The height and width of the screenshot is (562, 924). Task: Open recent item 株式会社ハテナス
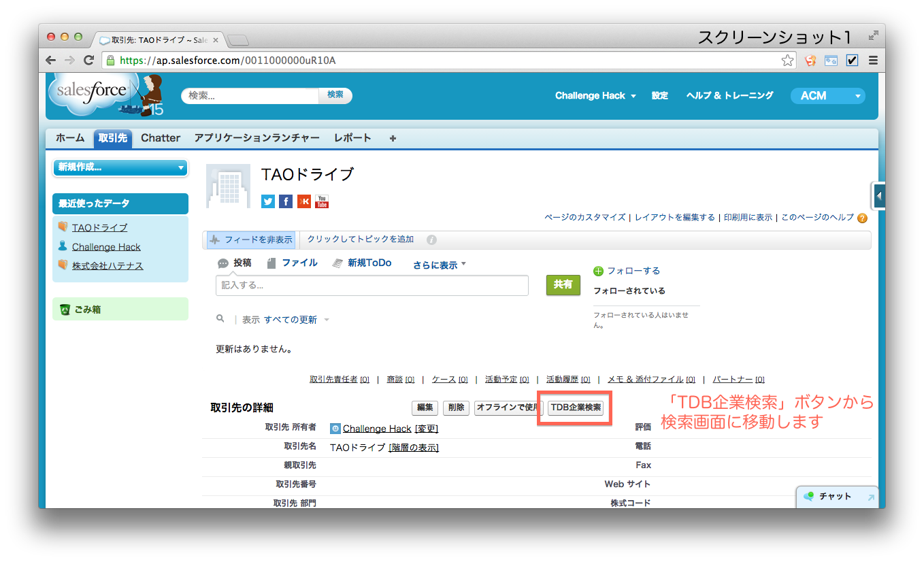[108, 266]
